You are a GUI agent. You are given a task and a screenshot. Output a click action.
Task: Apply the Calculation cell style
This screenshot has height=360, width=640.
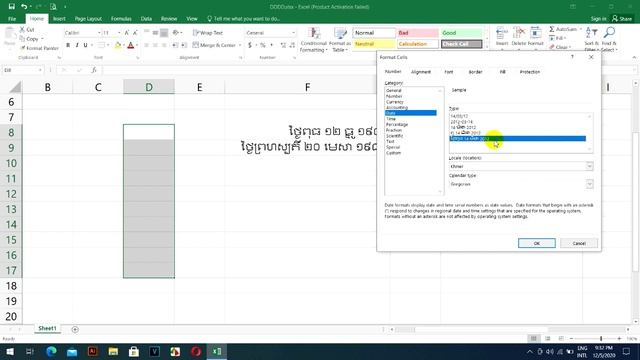418,44
